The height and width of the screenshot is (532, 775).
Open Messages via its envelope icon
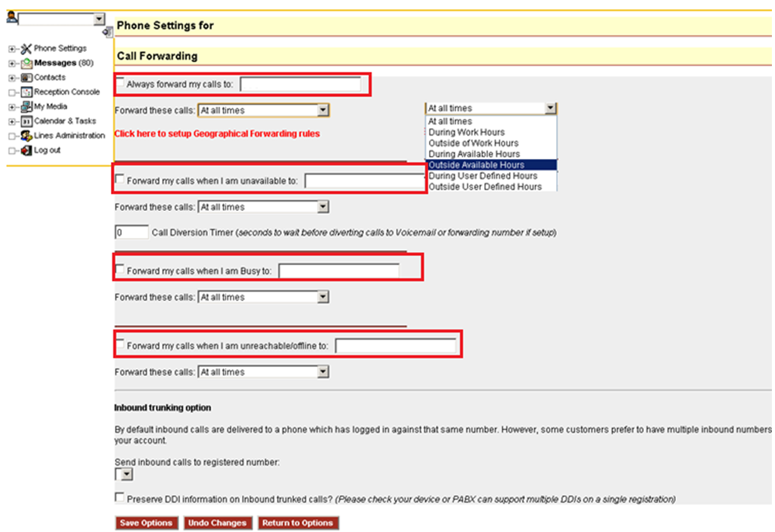coord(26,63)
